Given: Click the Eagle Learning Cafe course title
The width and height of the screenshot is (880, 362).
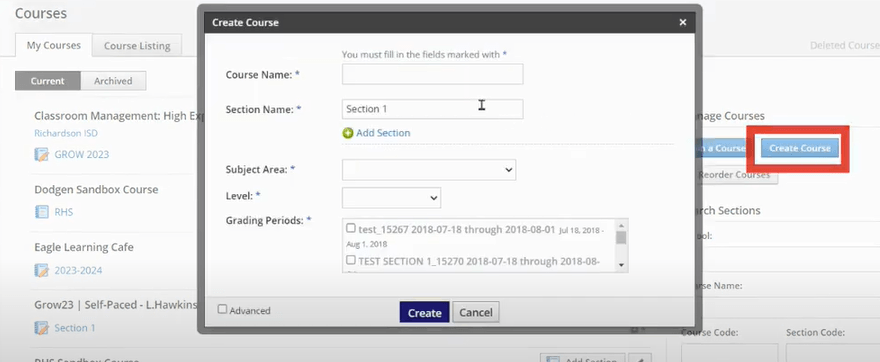Looking at the screenshot, I should 84,247.
